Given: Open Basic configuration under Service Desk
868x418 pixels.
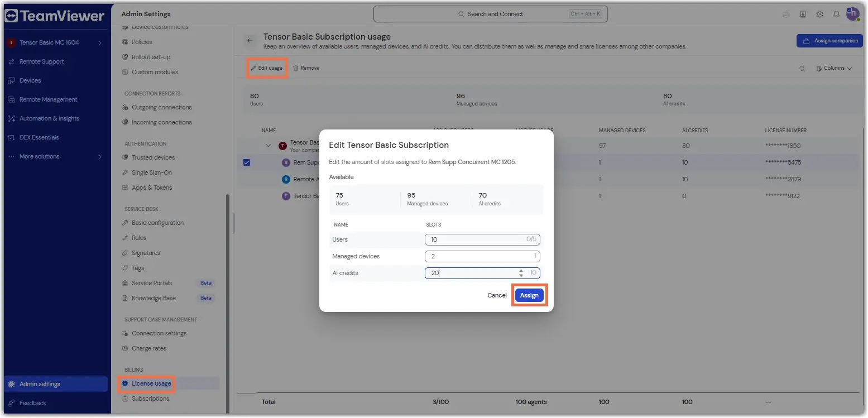Looking at the screenshot, I should click(157, 223).
